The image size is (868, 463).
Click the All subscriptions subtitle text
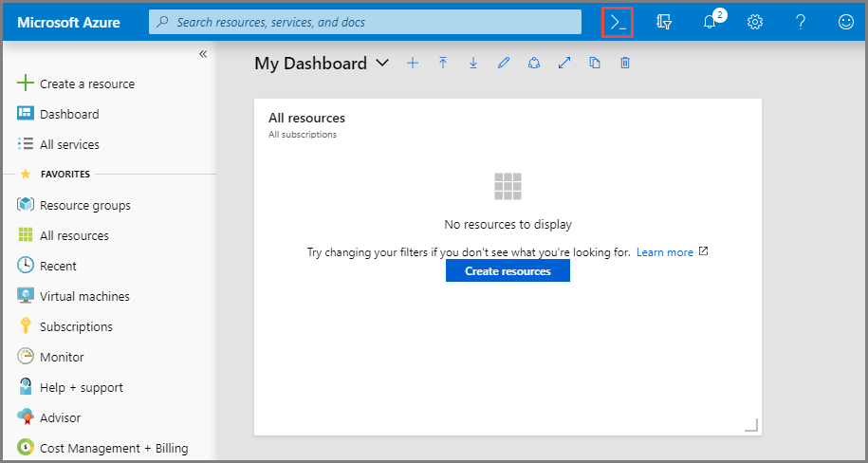click(x=303, y=135)
